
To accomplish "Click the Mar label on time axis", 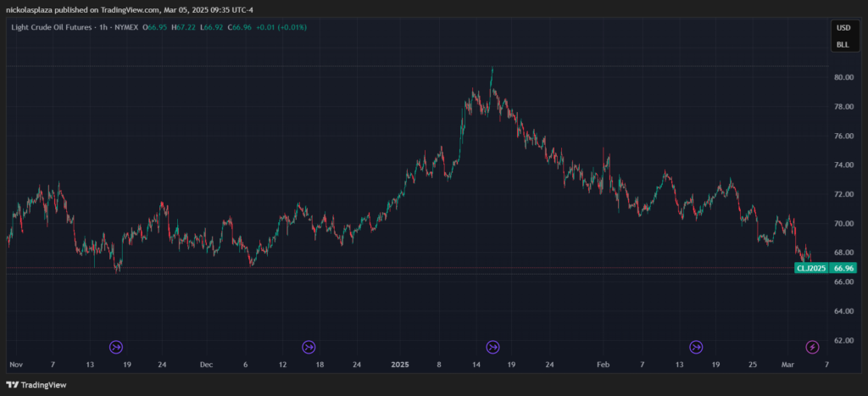I will pyautogui.click(x=789, y=364).
